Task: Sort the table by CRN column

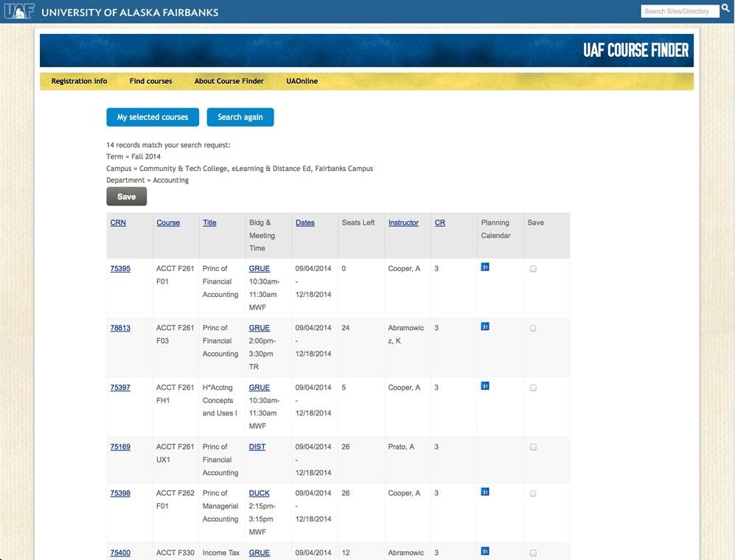Action: tap(118, 223)
